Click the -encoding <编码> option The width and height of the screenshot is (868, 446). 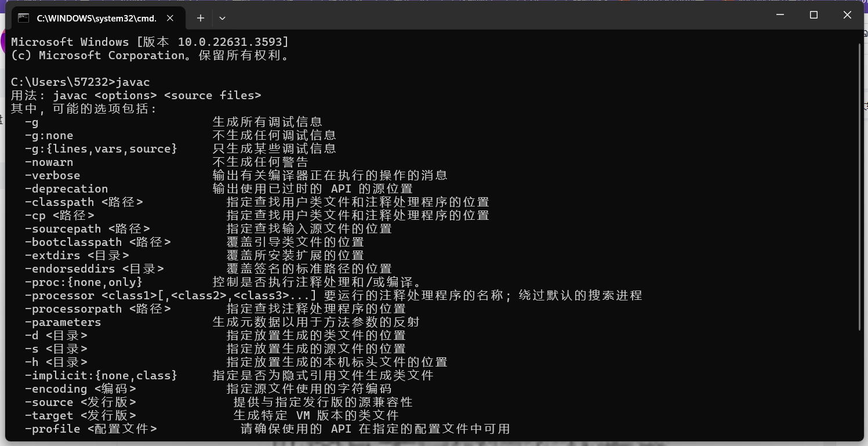(x=81, y=389)
